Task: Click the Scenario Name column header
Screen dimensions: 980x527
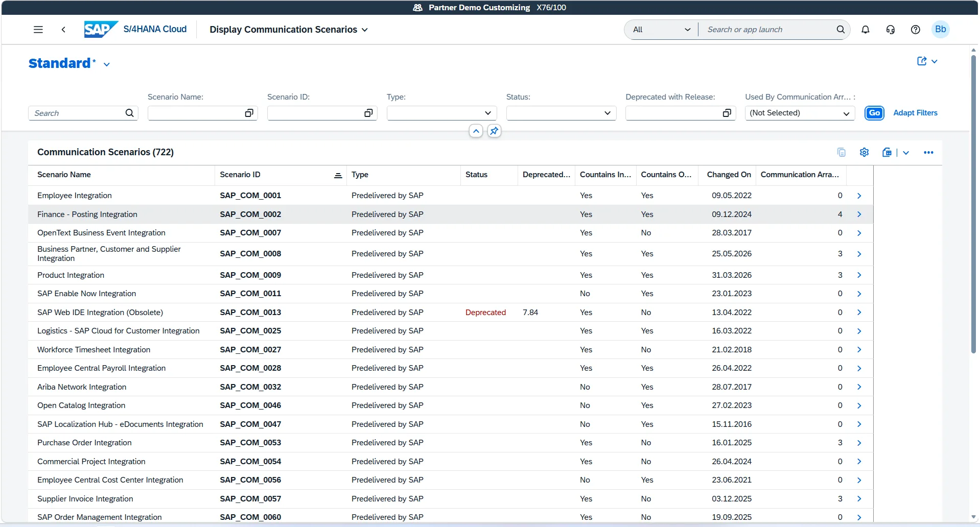Action: [121, 175]
